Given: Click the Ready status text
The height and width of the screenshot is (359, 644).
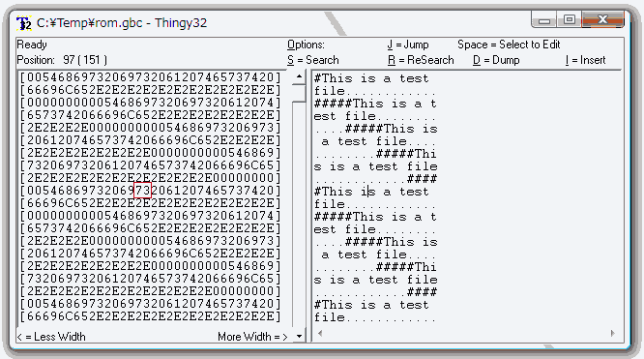Looking at the screenshot, I should pos(32,45).
